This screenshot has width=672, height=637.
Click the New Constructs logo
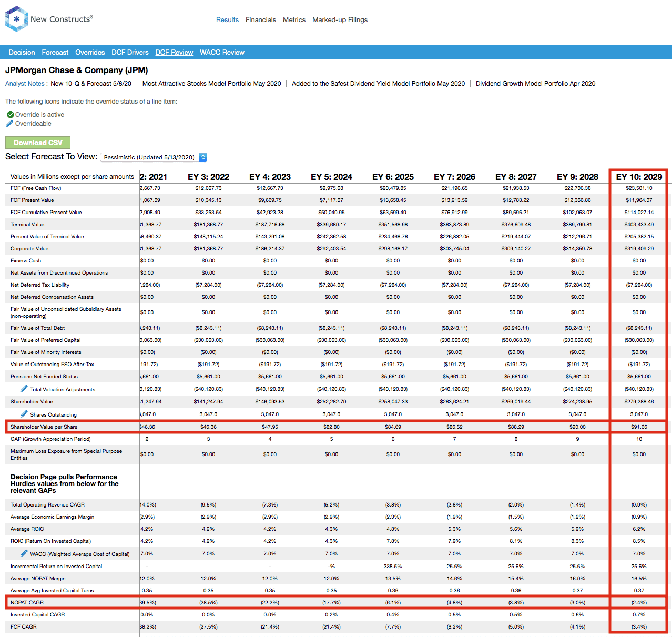(49, 19)
